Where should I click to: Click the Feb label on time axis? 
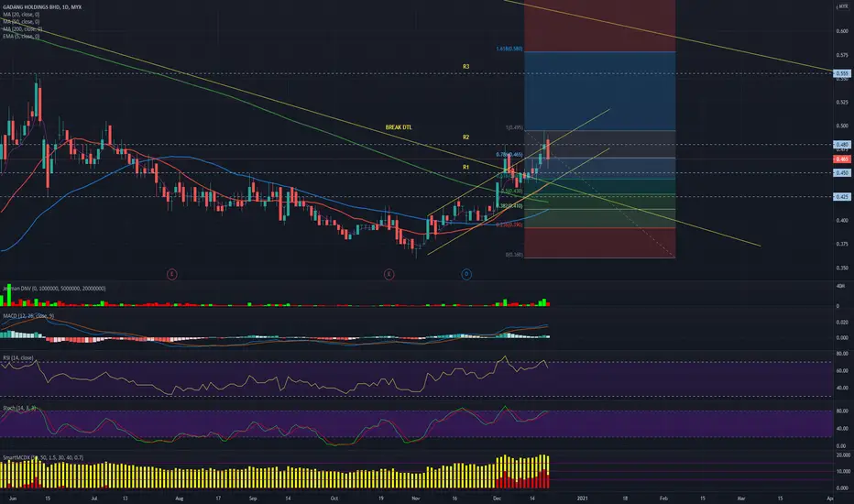[663, 499]
